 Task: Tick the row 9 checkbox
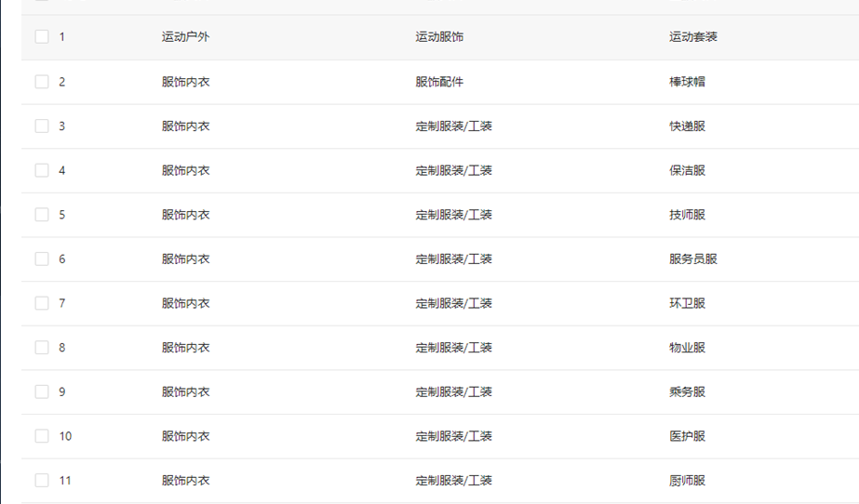[42, 391]
